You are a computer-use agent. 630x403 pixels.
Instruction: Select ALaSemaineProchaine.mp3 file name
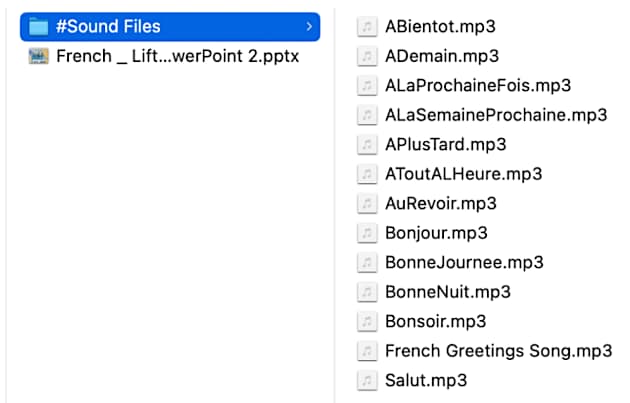tap(495, 115)
